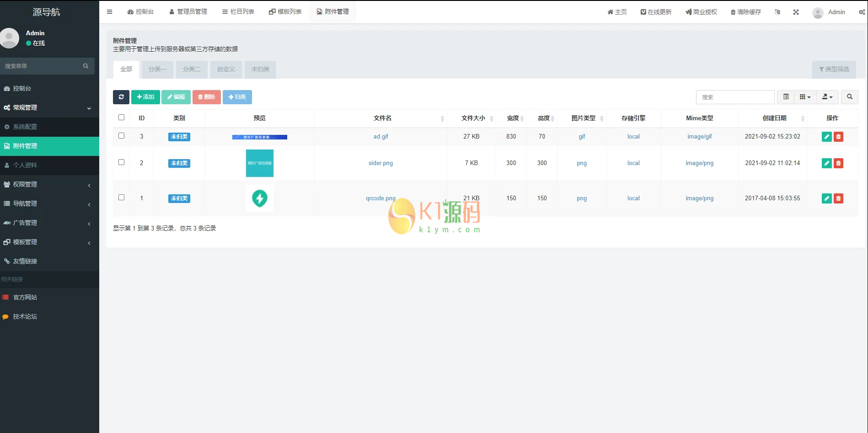Expand 权限管理 sidebar menu
This screenshot has width=868, height=433.
[x=49, y=184]
